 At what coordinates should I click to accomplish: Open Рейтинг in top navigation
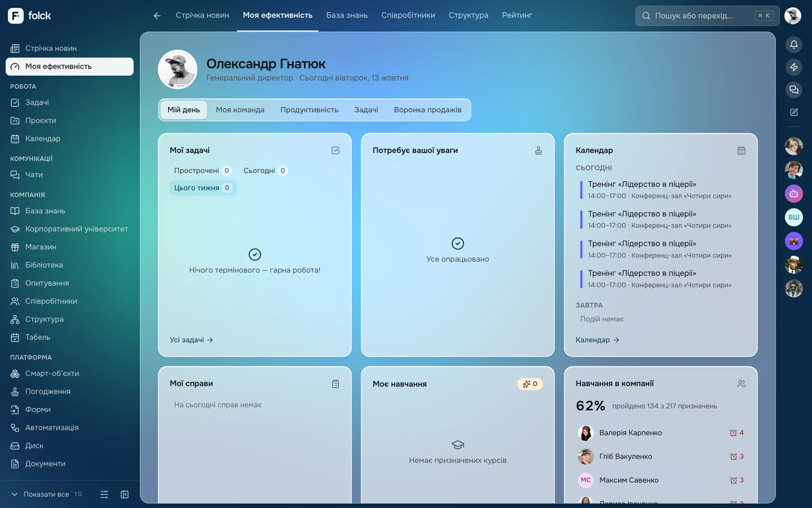[x=517, y=16]
